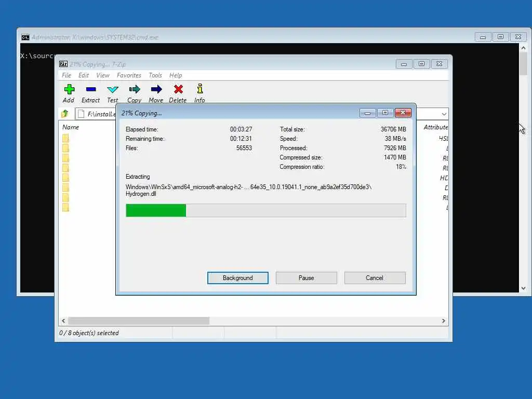The height and width of the screenshot is (399, 532).
Task: Click the Files count 56553
Action: click(x=244, y=148)
